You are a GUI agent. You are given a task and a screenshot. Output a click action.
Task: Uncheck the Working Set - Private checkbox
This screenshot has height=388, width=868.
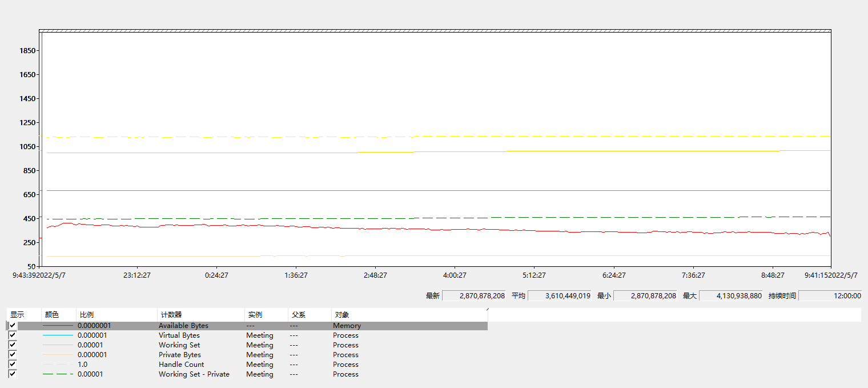point(13,374)
